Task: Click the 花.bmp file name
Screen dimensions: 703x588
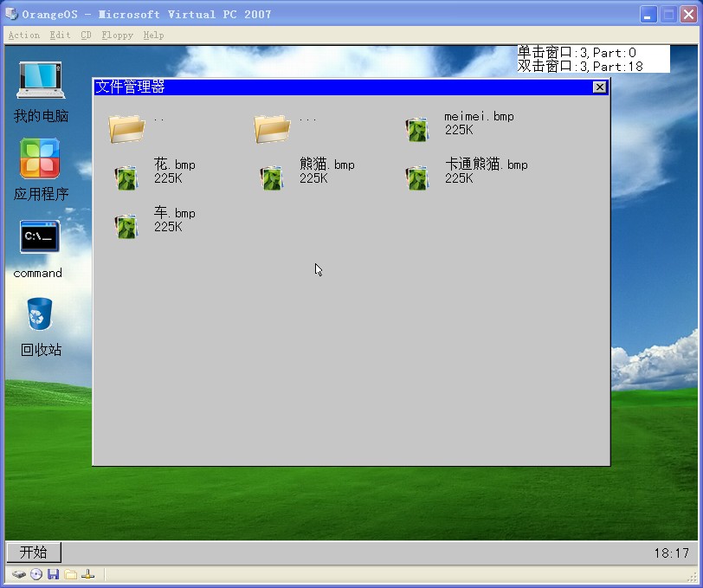Action: 174,165
